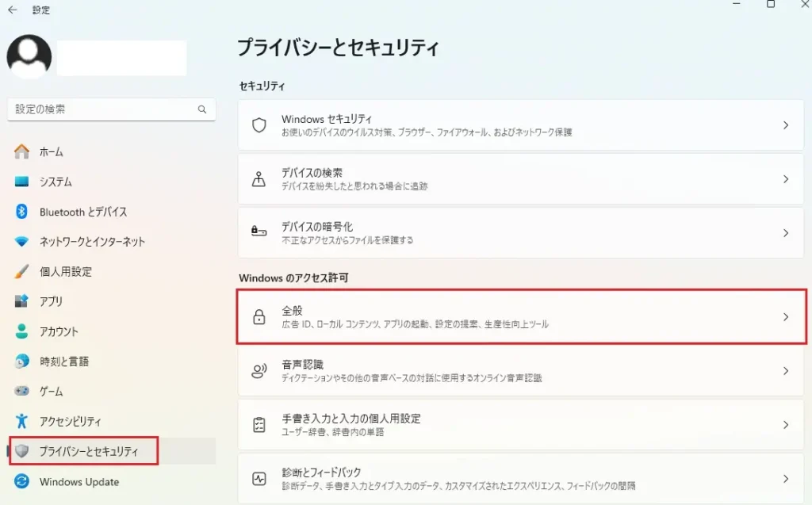Click the 手書き入力 clipboard icon
This screenshot has height=505, width=812.
259,425
